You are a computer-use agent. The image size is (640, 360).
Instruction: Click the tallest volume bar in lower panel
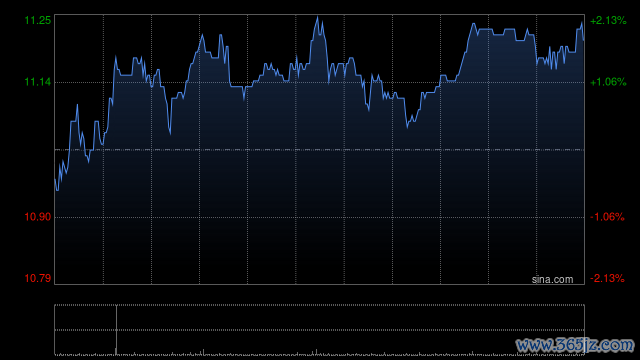point(116,330)
